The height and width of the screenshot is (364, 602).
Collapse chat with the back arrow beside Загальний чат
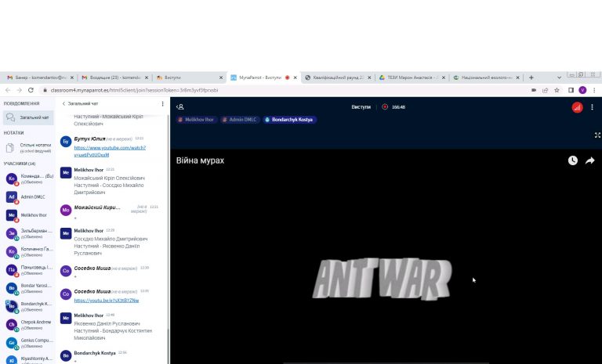coord(63,103)
